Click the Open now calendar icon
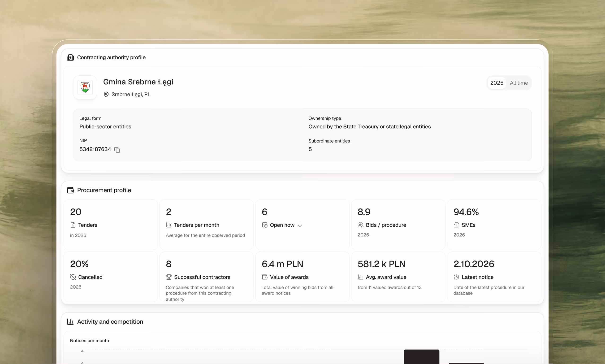Screen dimensions: 605x364 [265, 225]
